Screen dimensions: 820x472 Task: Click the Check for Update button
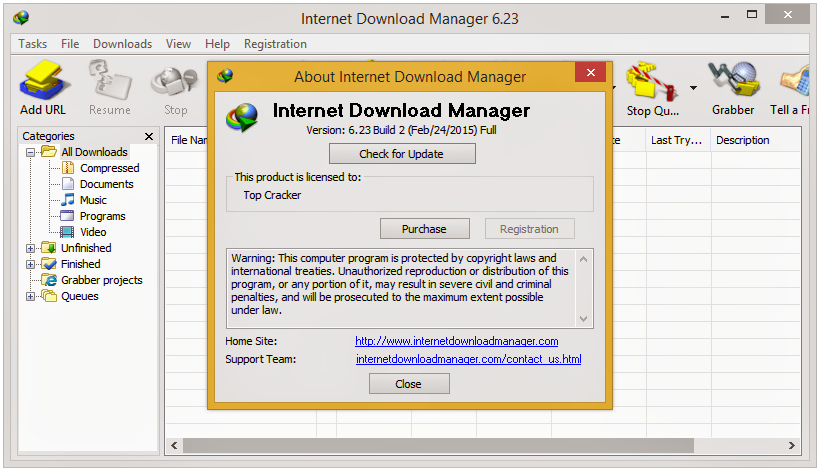coord(402,154)
